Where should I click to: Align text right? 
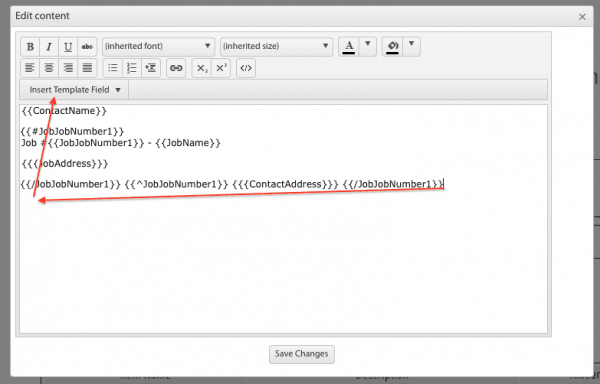coord(68,68)
